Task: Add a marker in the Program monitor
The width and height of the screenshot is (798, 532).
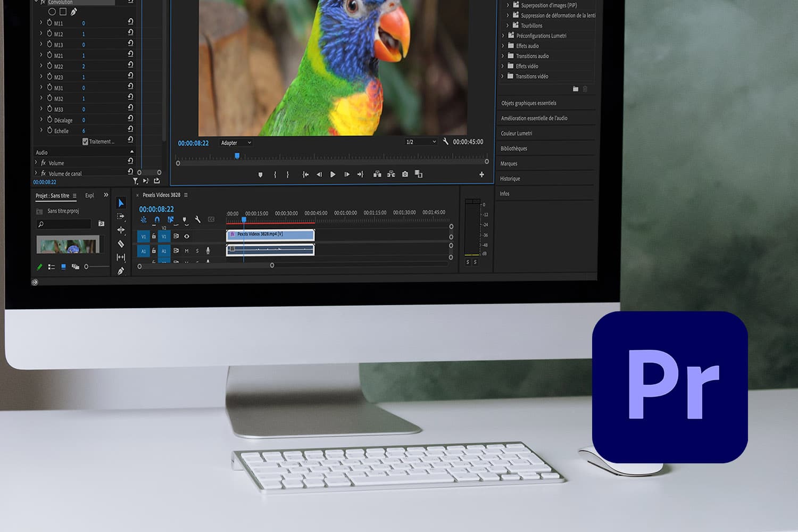Action: [260, 174]
